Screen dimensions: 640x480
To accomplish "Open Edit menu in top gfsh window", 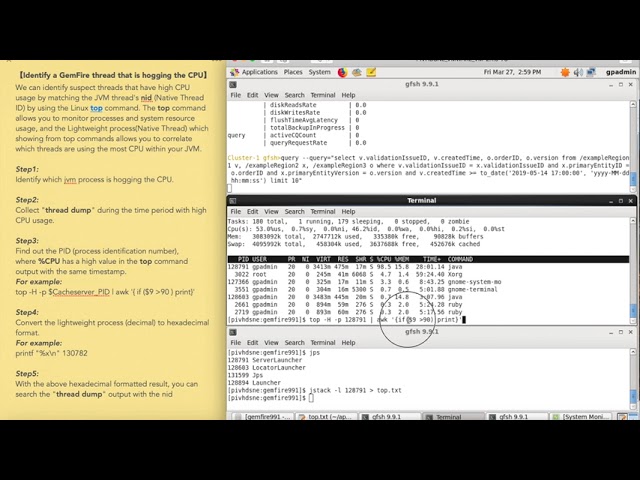I will click(252, 95).
